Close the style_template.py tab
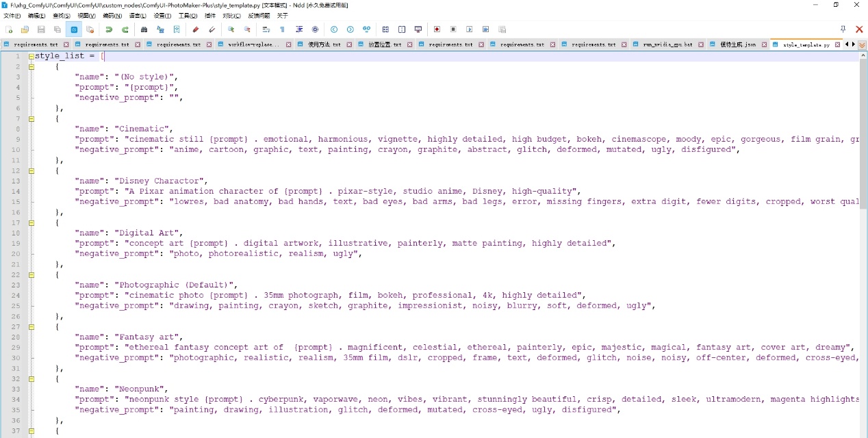 click(x=837, y=44)
